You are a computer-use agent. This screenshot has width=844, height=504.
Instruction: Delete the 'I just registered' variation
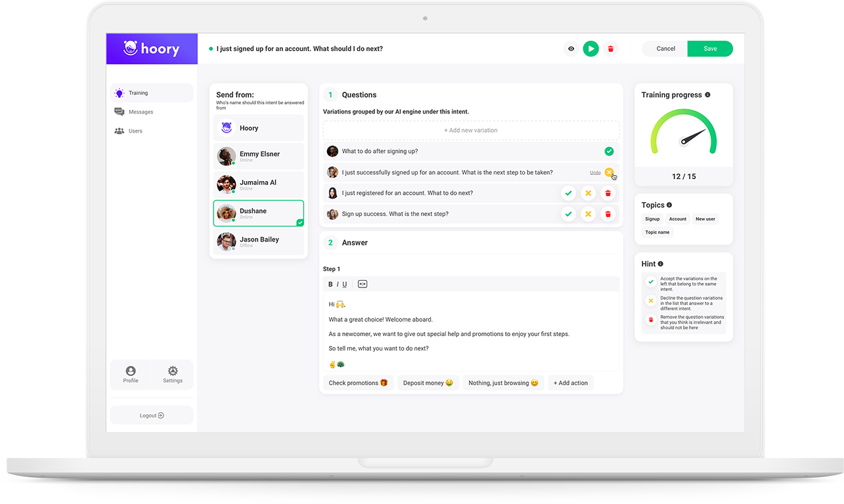(x=608, y=194)
